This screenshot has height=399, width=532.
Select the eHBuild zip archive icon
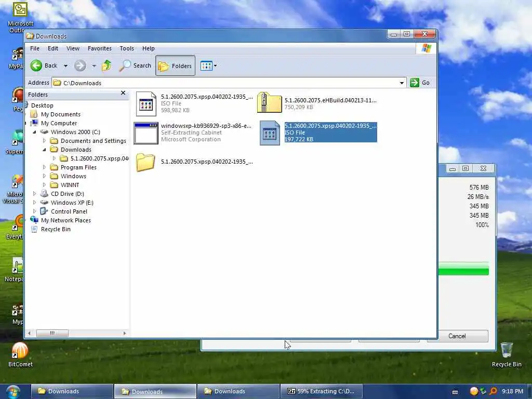coord(270,102)
